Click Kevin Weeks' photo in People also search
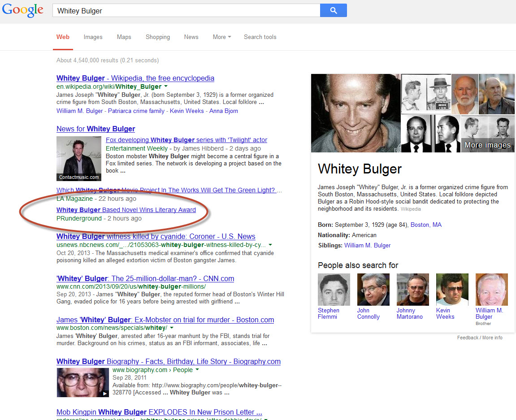Screen dimensions: 516x420 coord(452,290)
